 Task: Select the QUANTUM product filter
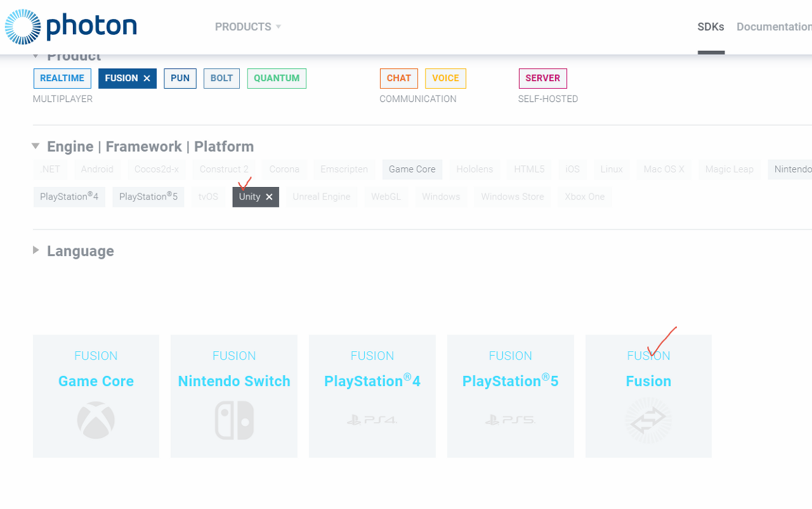tap(277, 78)
